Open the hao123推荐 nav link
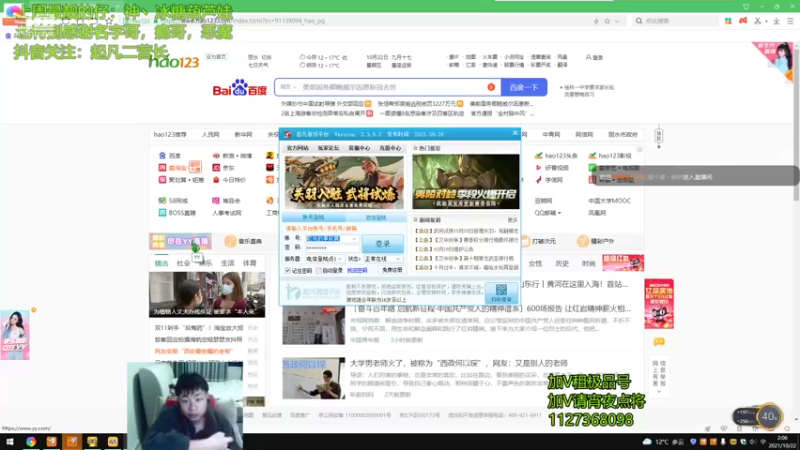Viewport: 800px width, 450px height. pos(170,135)
